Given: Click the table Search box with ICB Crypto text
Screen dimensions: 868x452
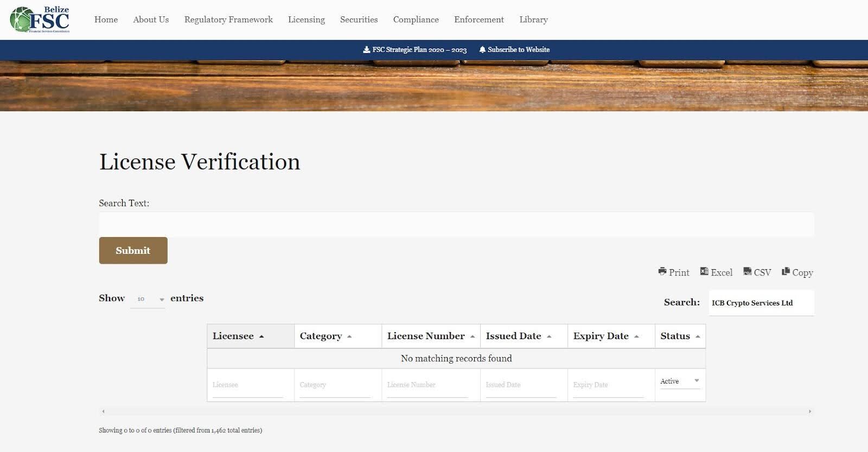Looking at the screenshot, I should (761, 303).
